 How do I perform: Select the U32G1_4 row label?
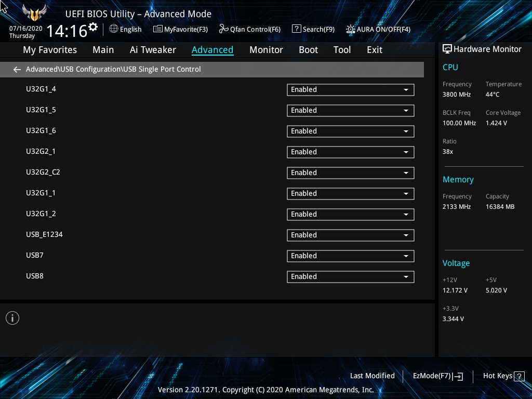tap(41, 89)
